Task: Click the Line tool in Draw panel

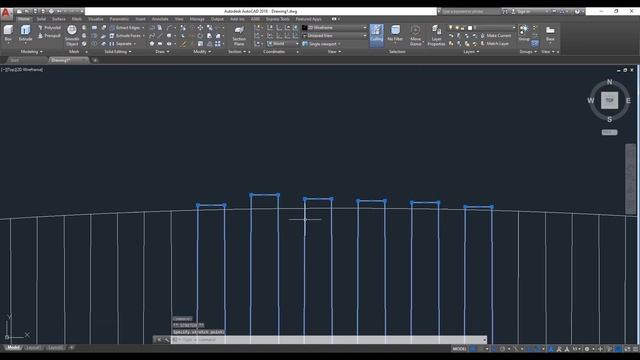Action: point(160,36)
